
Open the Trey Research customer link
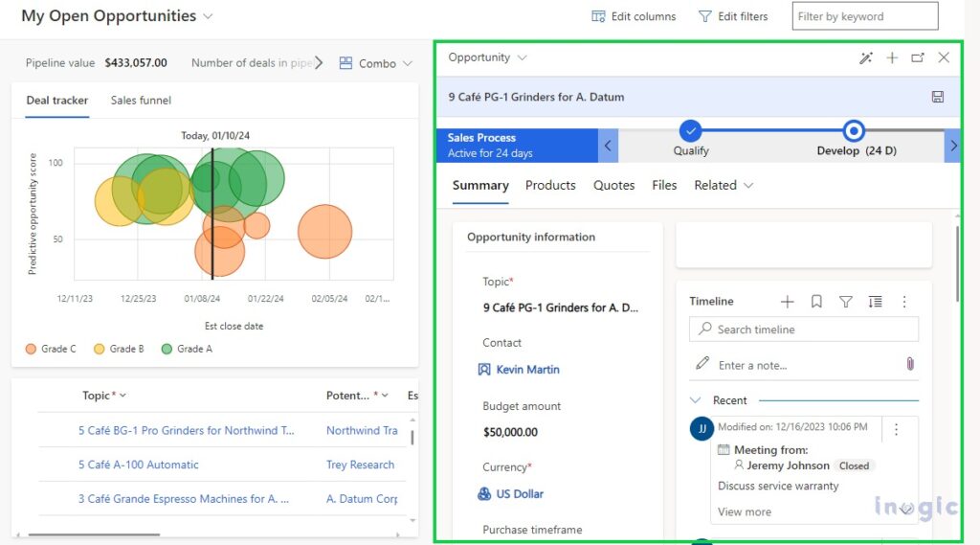(360, 465)
